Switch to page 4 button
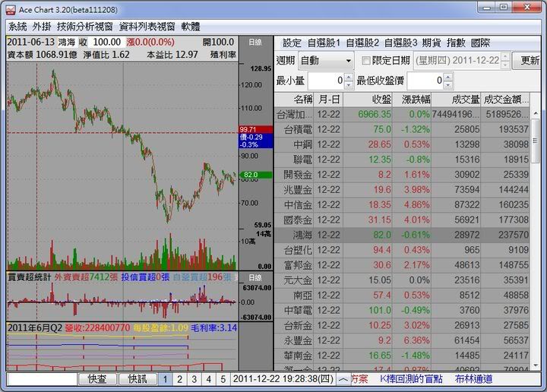 [x=209, y=379]
